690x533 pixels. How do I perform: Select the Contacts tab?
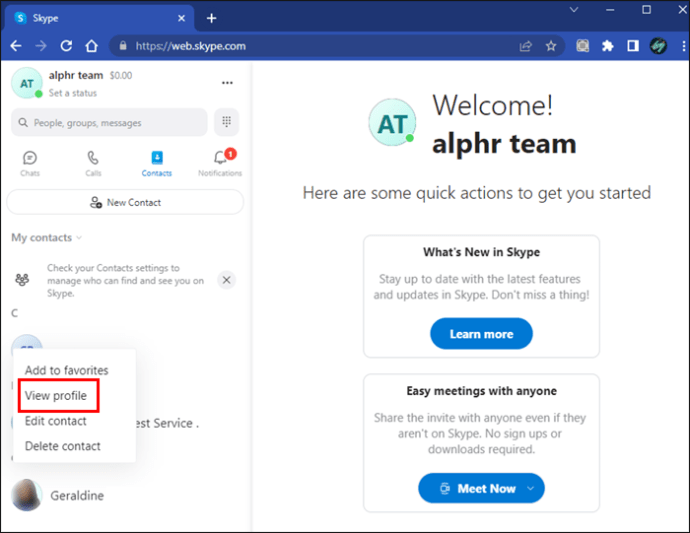[157, 163]
